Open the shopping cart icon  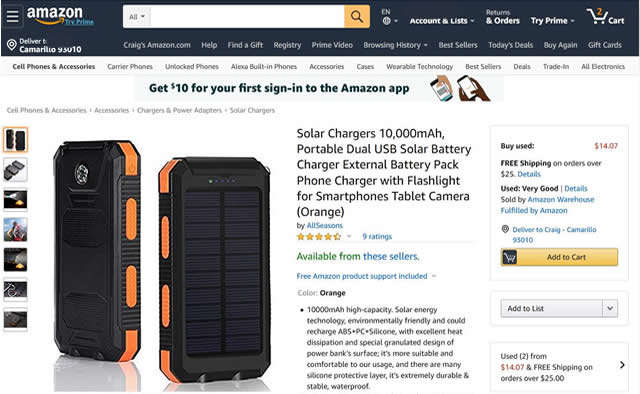605,17
